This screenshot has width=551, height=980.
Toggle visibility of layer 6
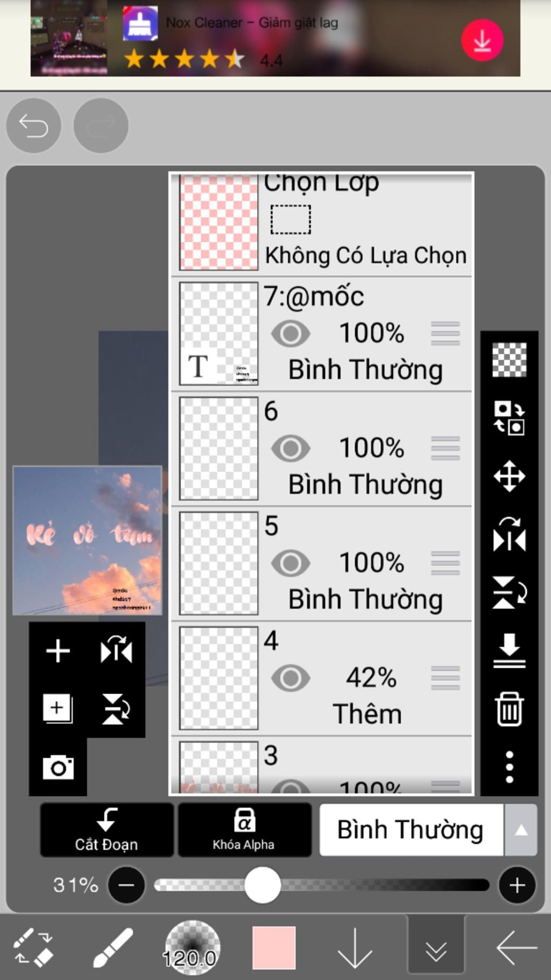pos(291,448)
